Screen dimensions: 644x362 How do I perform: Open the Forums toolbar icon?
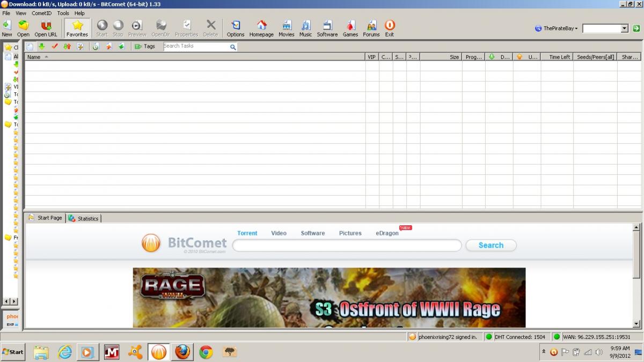(x=371, y=26)
